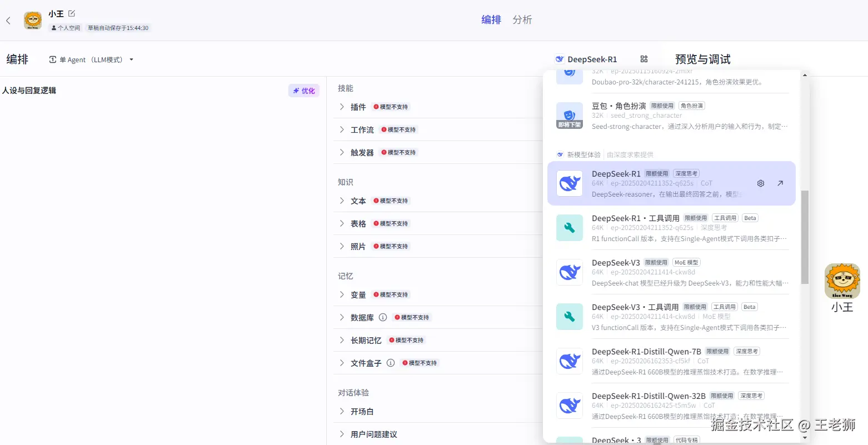868x445 pixels.
Task: Click the grid layout icon beside the model name
Action: point(644,59)
